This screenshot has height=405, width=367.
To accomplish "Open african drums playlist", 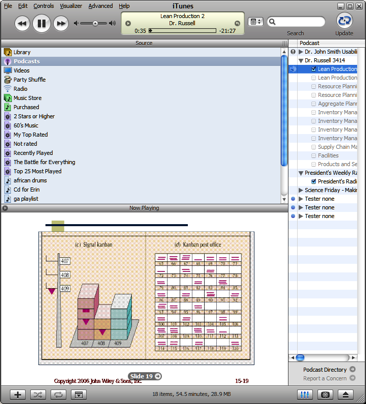I will pyautogui.click(x=141, y=181).
